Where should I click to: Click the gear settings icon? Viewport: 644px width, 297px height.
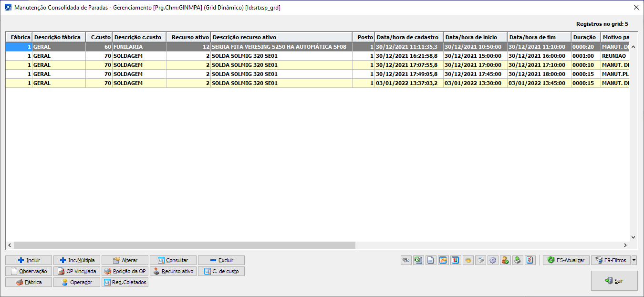click(493, 260)
